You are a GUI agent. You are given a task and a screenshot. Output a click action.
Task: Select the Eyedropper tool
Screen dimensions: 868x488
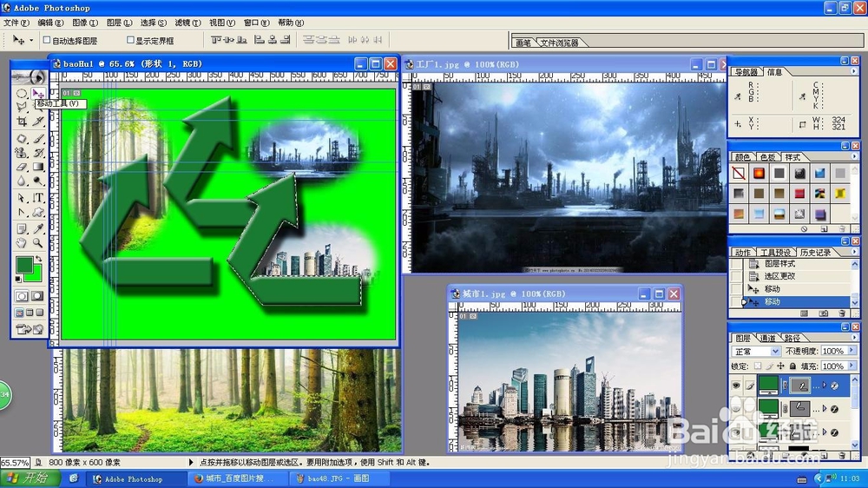[x=37, y=228]
